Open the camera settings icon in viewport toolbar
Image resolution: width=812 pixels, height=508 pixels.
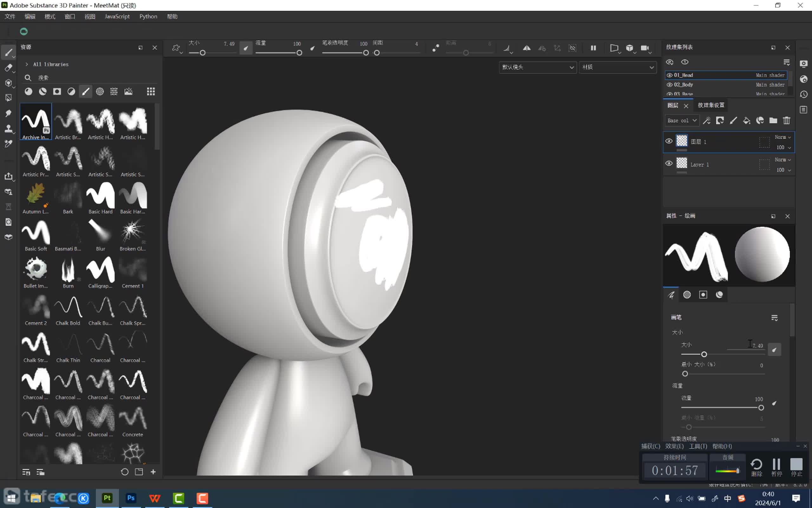(x=645, y=48)
